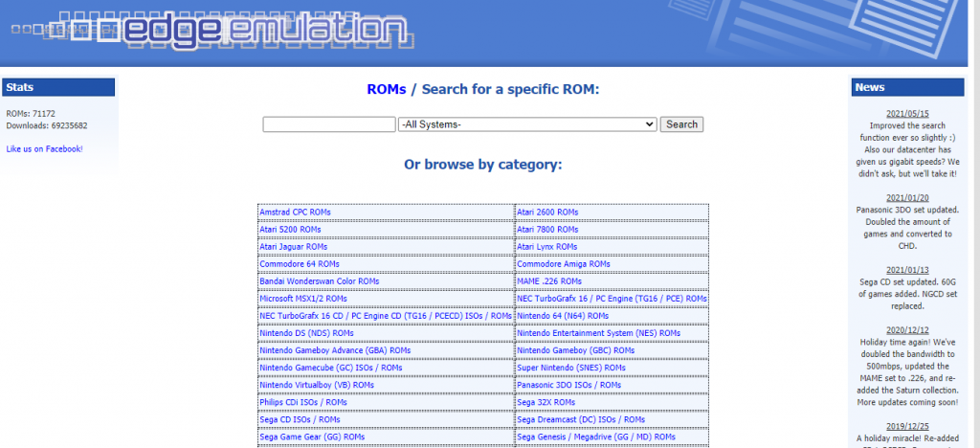980x448 pixels.
Task: Open Commodore Amiga ROMs category
Action: pyautogui.click(x=563, y=264)
